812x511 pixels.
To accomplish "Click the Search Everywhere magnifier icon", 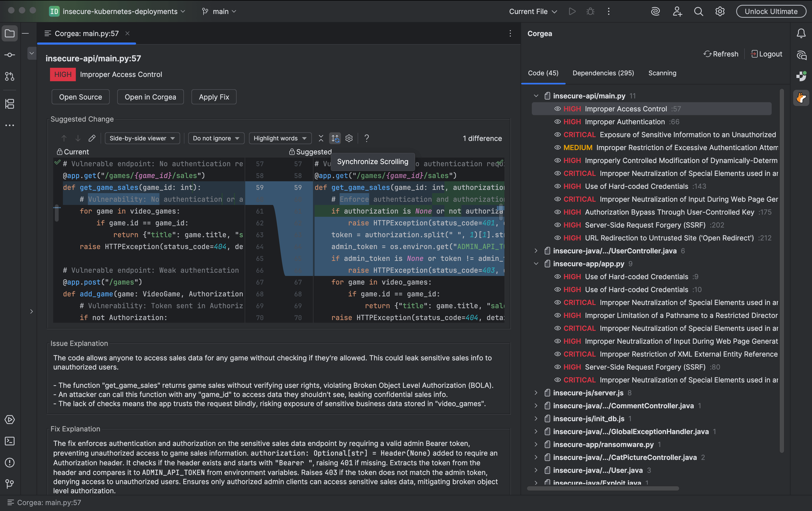I will tap(699, 12).
